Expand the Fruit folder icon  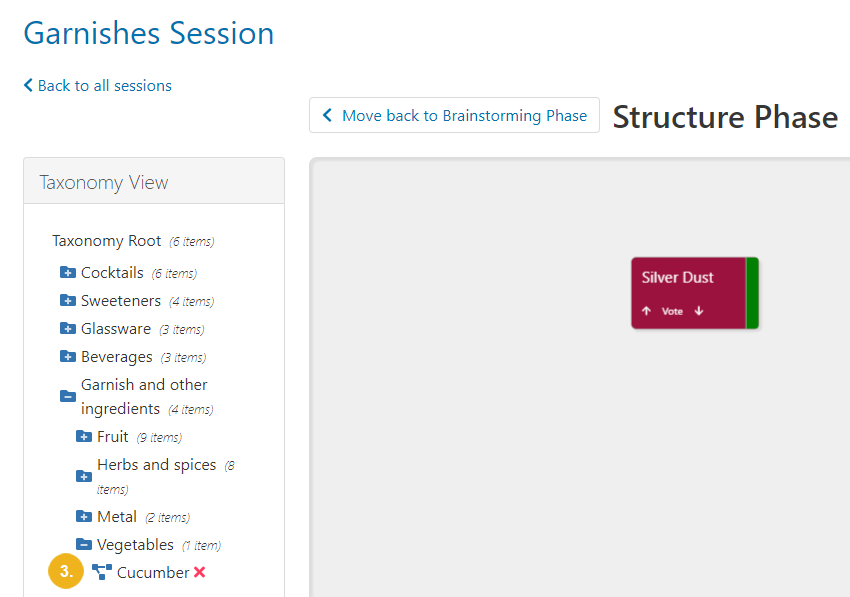84,436
